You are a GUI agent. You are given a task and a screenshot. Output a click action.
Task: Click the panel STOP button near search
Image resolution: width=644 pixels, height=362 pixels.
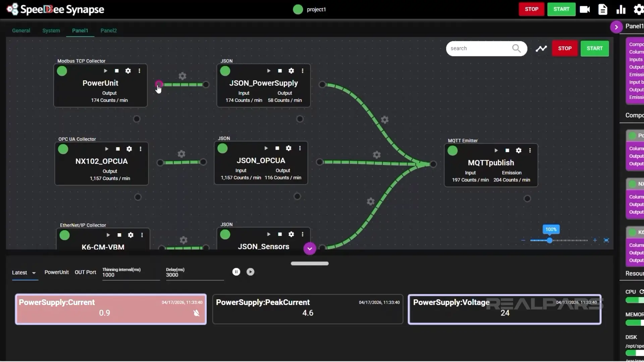[x=565, y=49]
